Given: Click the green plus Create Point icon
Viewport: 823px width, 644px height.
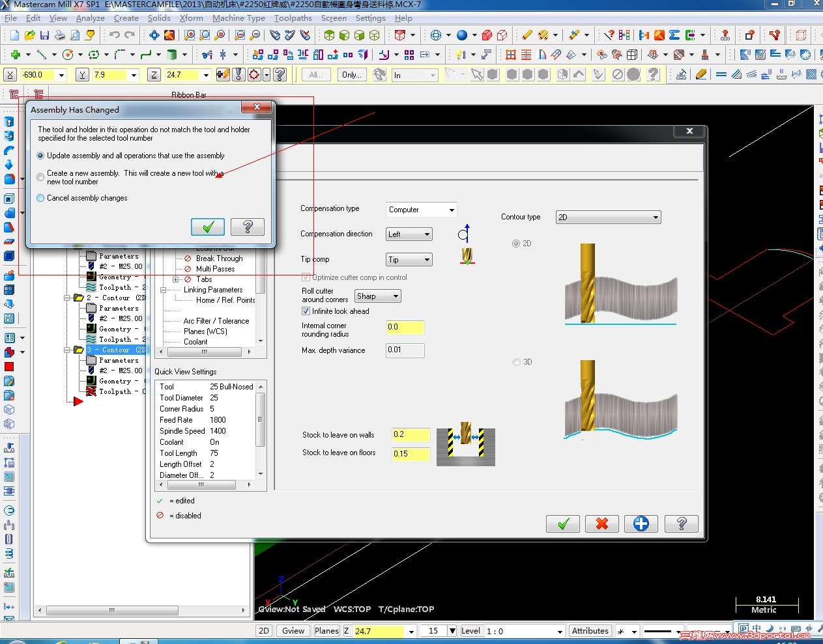Looking at the screenshot, I should [x=16, y=55].
